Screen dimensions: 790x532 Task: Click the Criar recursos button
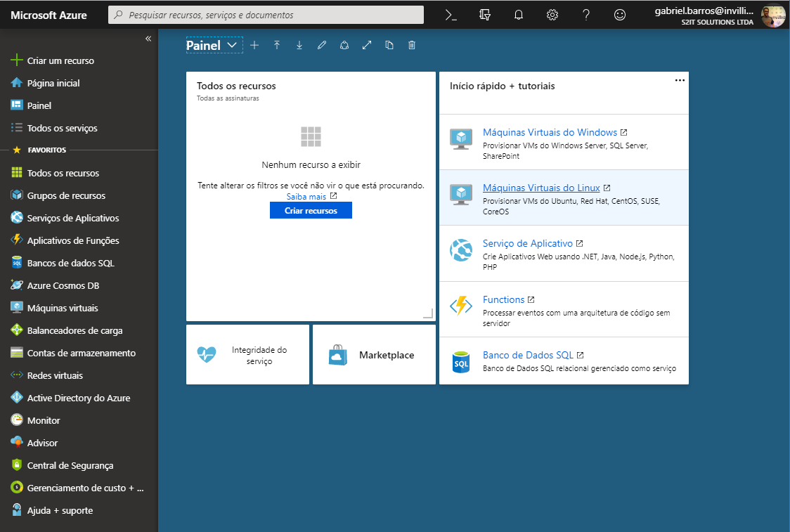click(x=311, y=211)
